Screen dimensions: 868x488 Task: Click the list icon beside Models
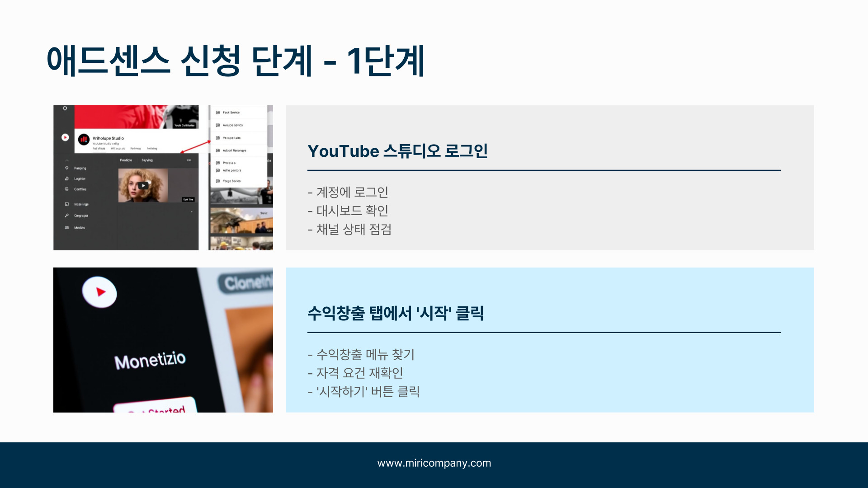[x=67, y=228]
